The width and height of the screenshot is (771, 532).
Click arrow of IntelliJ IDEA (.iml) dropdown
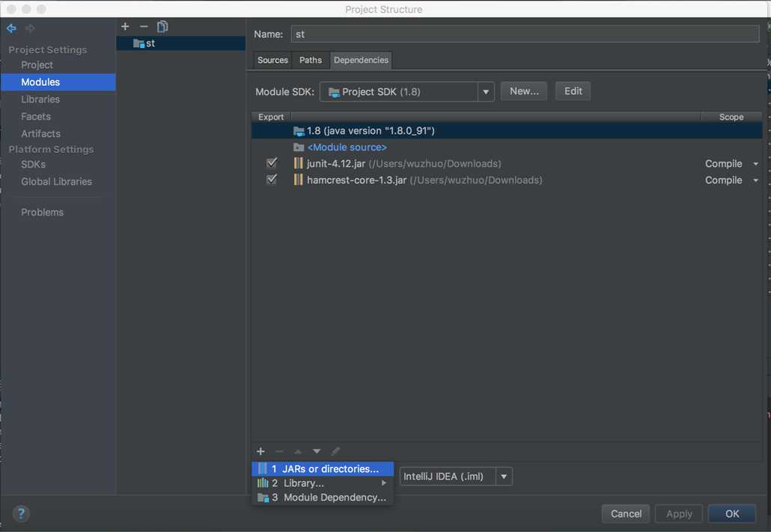point(504,477)
